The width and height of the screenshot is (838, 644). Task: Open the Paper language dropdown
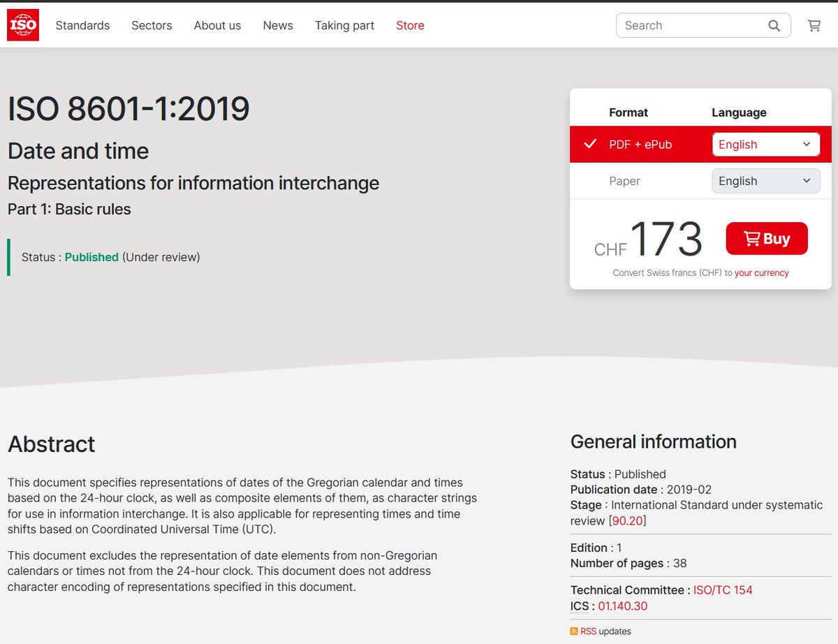(766, 181)
